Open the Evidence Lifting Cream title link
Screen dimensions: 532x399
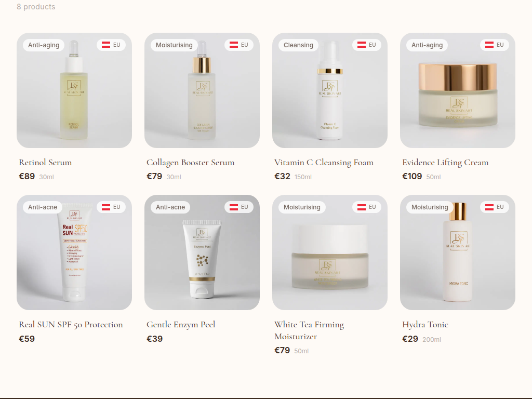445,163
